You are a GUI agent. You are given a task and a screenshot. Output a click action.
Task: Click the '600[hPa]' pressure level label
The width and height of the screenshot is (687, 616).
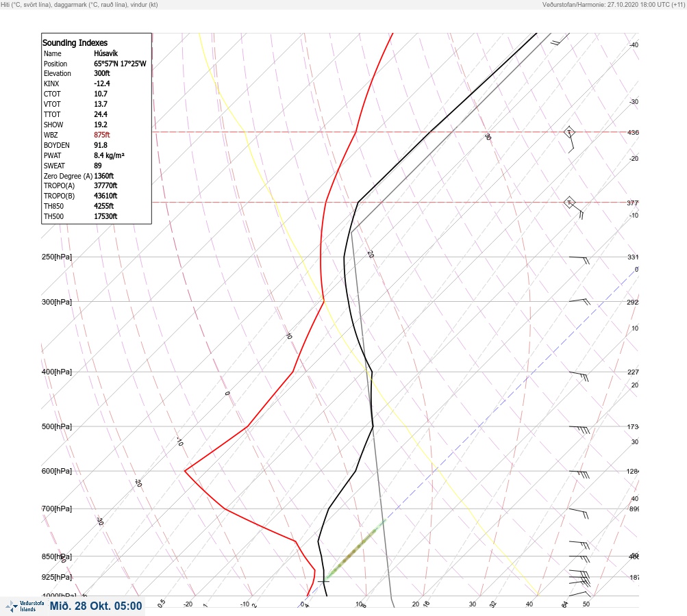[x=57, y=472]
